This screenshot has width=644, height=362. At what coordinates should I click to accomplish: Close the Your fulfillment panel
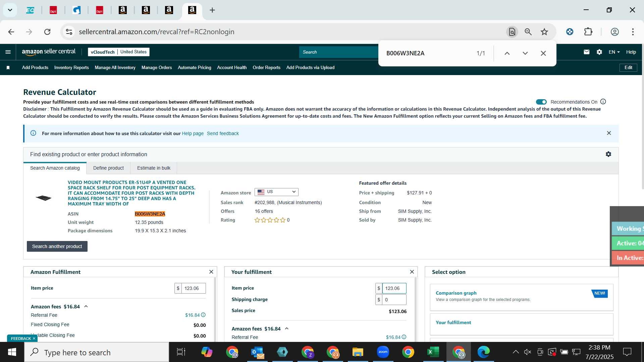(x=412, y=272)
